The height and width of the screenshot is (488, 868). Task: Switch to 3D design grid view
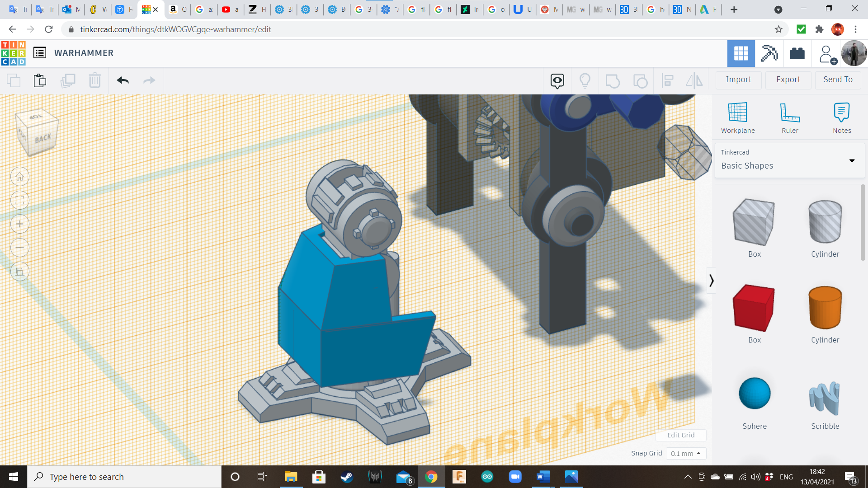[x=741, y=53]
